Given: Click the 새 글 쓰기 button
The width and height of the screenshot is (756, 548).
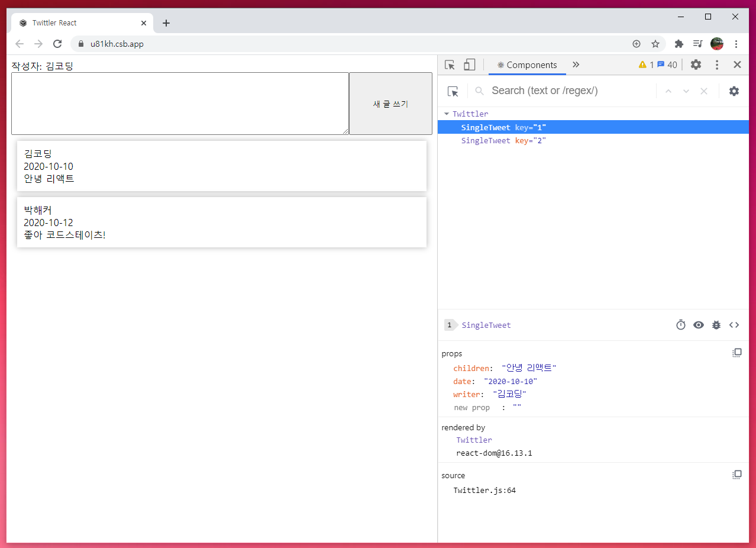Looking at the screenshot, I should tap(390, 103).
